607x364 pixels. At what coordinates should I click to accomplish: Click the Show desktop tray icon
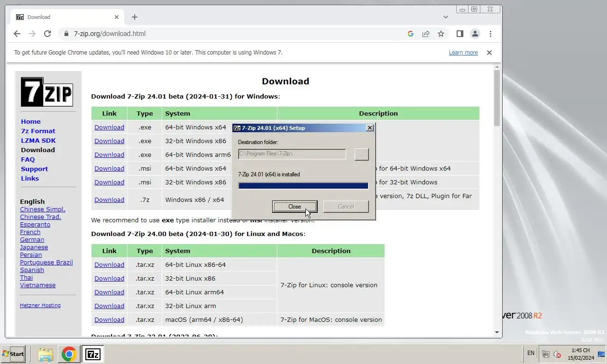tap(602, 354)
